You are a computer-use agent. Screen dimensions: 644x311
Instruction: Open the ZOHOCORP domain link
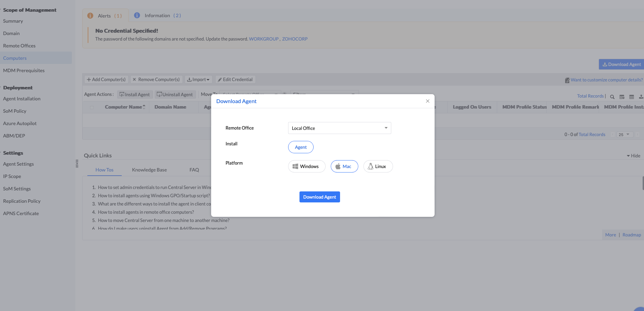[295, 39]
